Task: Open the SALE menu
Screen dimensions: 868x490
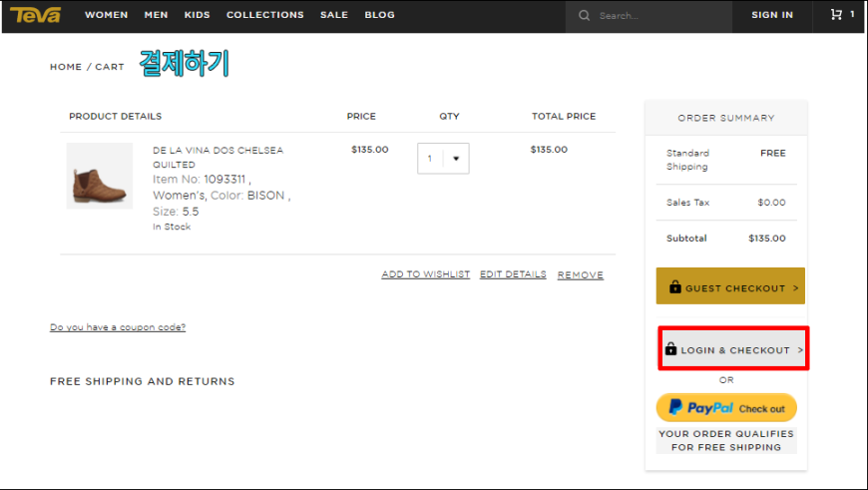Action: pyautogui.click(x=334, y=15)
